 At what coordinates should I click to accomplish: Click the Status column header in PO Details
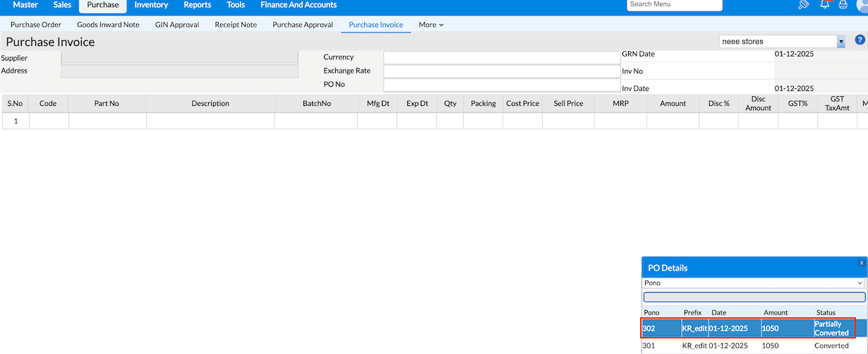point(826,312)
